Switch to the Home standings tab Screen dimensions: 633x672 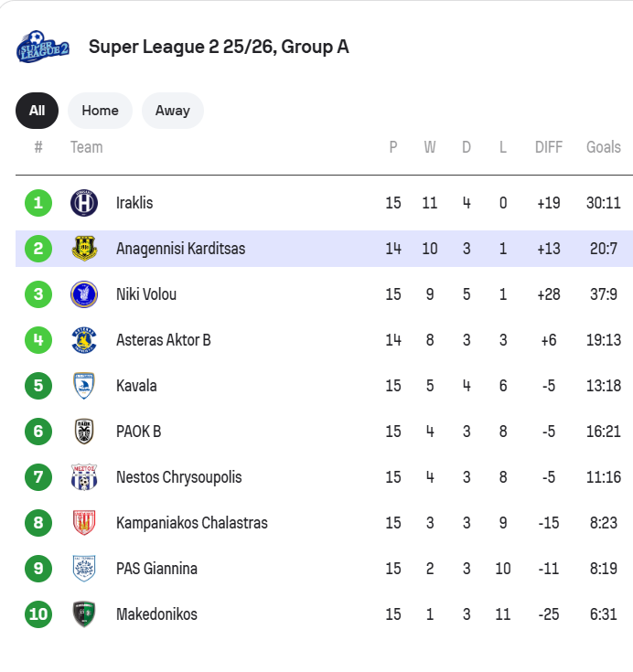[x=100, y=111]
